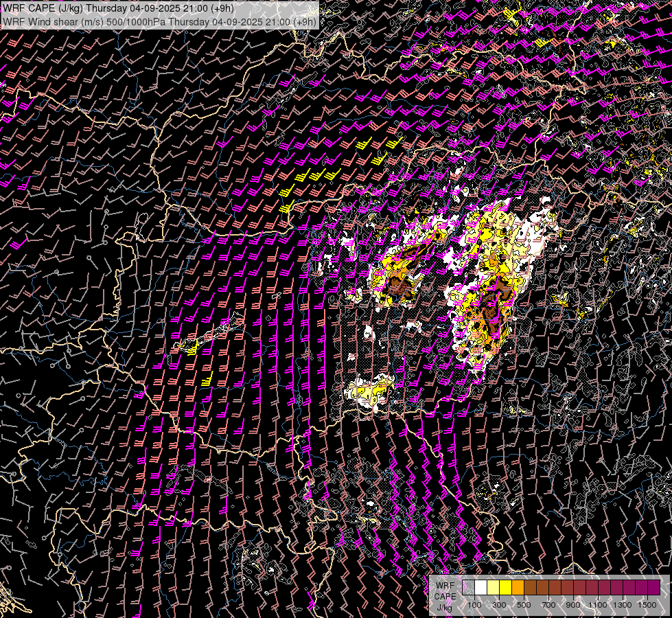Select the 900–1000 legend swatch

(580, 588)
